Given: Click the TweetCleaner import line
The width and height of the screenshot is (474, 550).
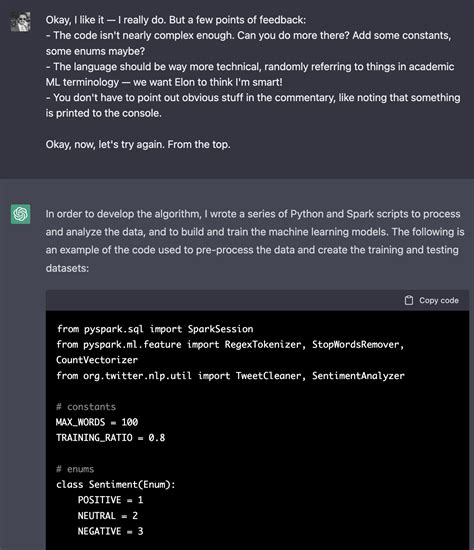Looking at the screenshot, I should coord(230,376).
